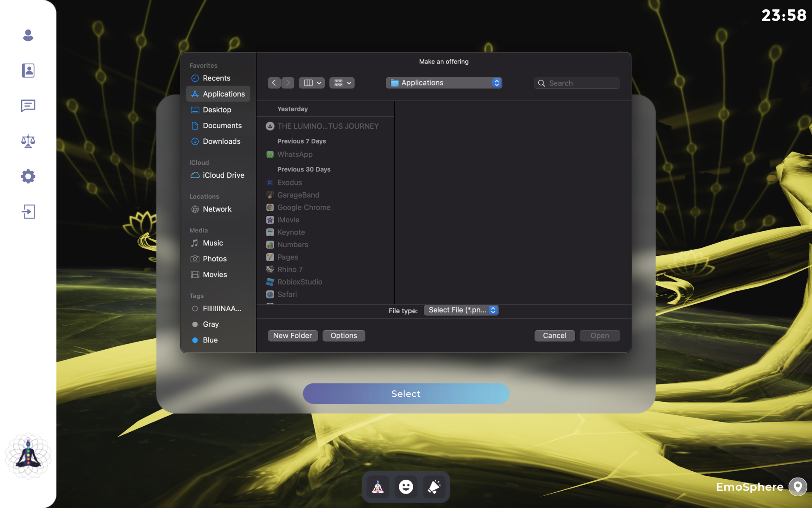Image resolution: width=812 pixels, height=508 pixels.
Task: Open Documents in the sidebar
Action: 218,126
